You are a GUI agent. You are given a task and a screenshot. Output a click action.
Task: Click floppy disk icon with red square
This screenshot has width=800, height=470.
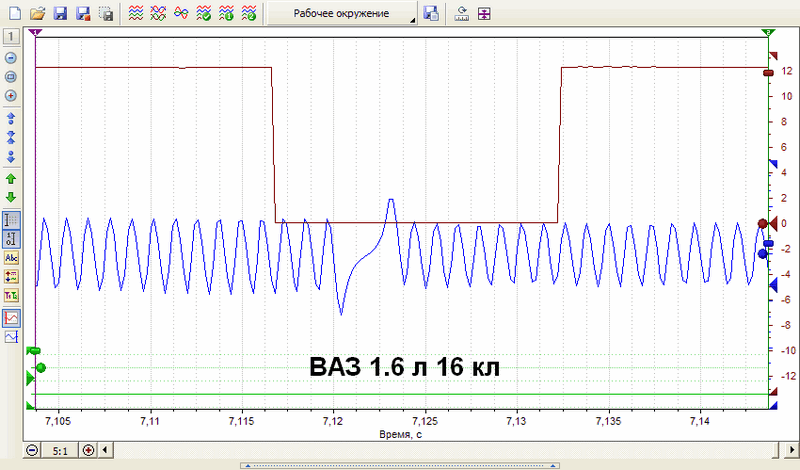pyautogui.click(x=83, y=13)
